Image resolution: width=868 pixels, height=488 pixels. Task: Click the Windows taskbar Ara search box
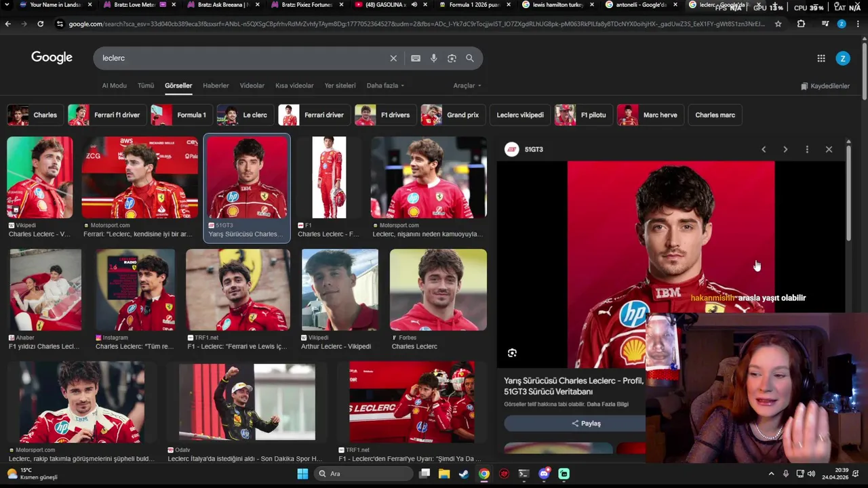tap(363, 474)
